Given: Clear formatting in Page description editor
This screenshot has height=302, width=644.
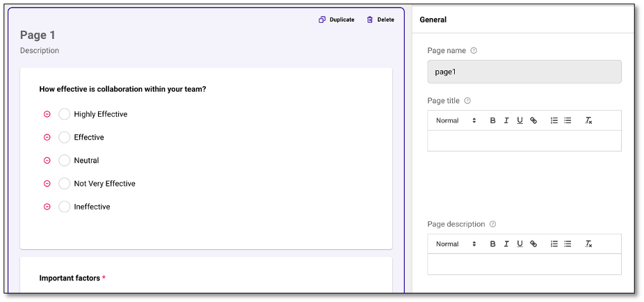Looking at the screenshot, I should click(588, 244).
